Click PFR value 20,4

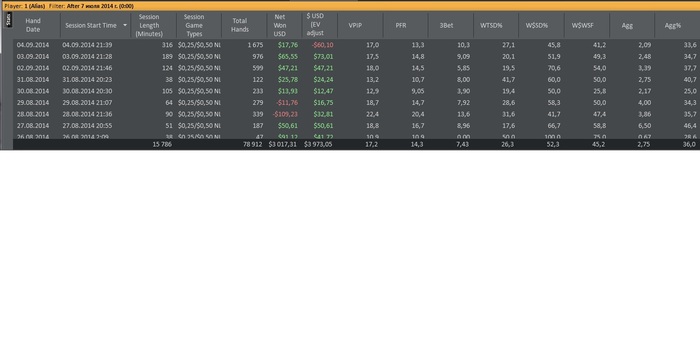tap(418, 114)
